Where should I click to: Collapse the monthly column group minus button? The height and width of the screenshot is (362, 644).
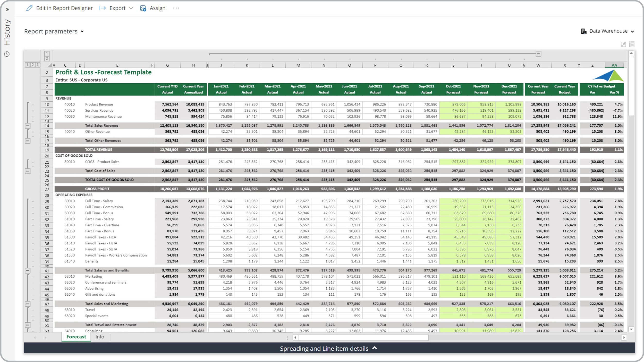click(x=538, y=54)
